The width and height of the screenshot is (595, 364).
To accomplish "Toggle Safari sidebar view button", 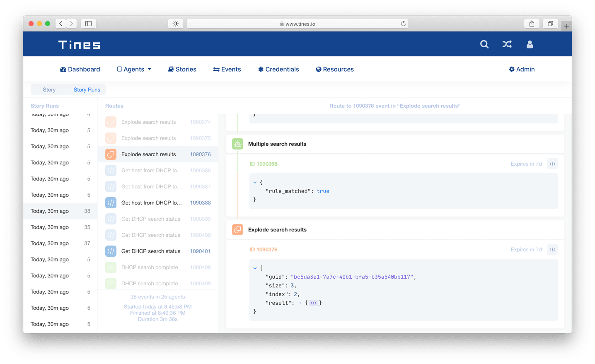I will pos(88,24).
